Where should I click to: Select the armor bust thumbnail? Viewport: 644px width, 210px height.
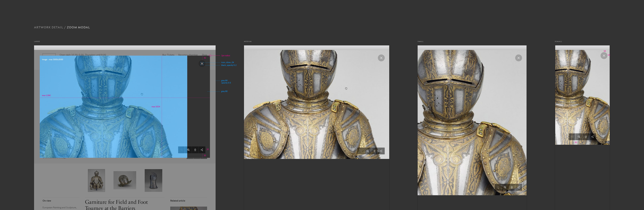click(96, 180)
